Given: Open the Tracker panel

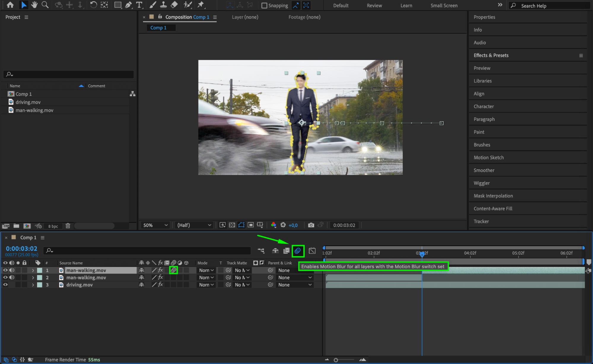Looking at the screenshot, I should (x=481, y=221).
